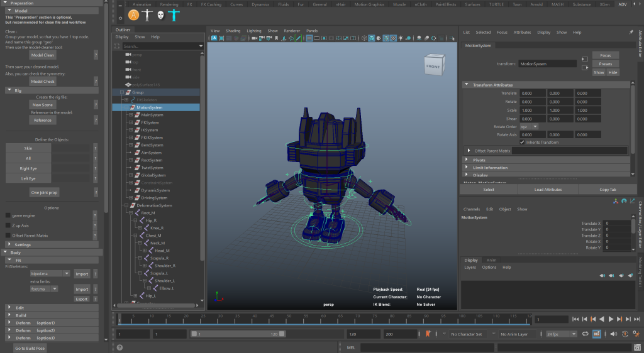Step to next key
Image resolution: width=644 pixels, height=353 pixels.
[619, 319]
